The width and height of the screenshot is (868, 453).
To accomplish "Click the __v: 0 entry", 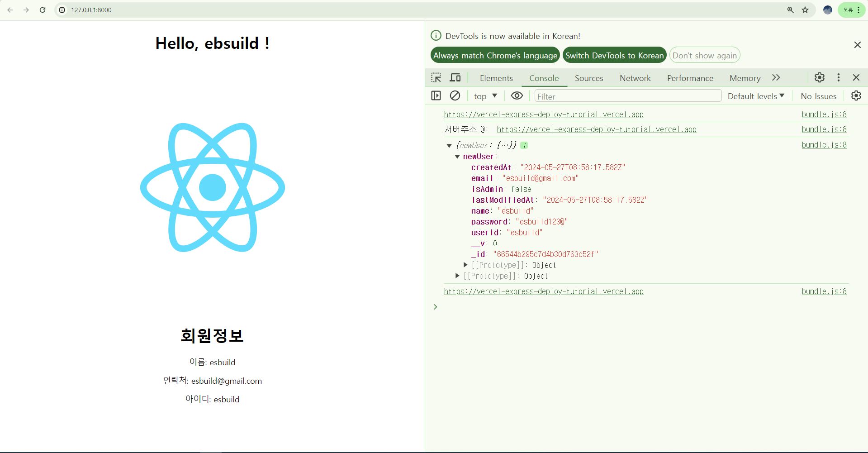I will point(484,243).
